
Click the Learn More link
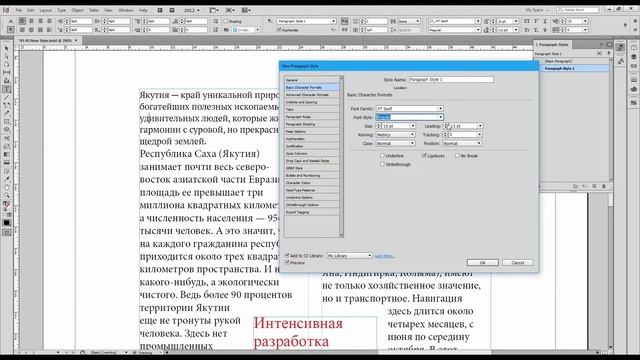[x=384, y=256]
